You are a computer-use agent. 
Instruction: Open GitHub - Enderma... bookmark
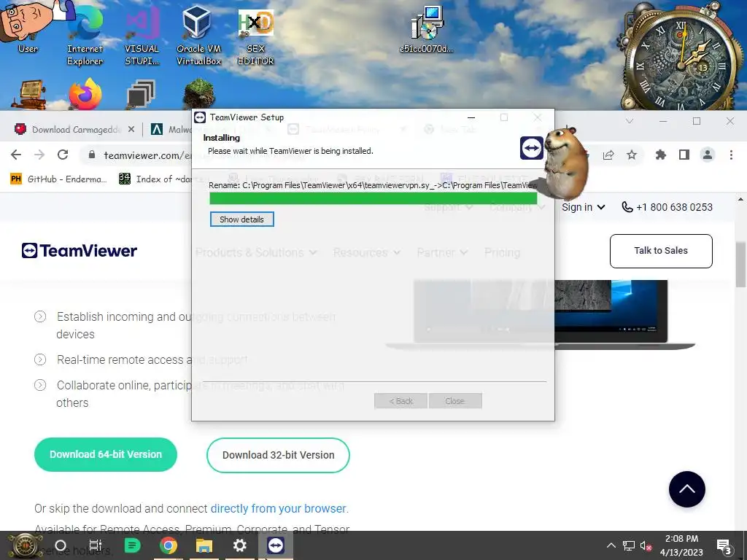59,179
